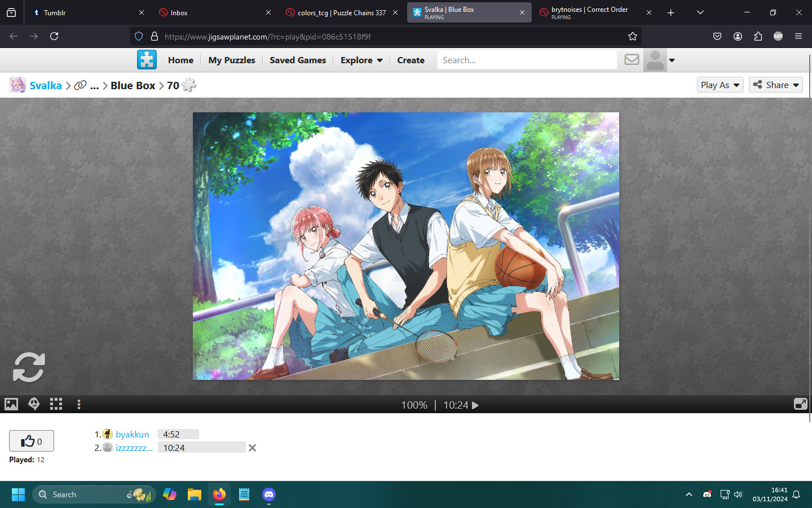Open Firefox account icon
This screenshot has width=812, height=508.
point(738,36)
